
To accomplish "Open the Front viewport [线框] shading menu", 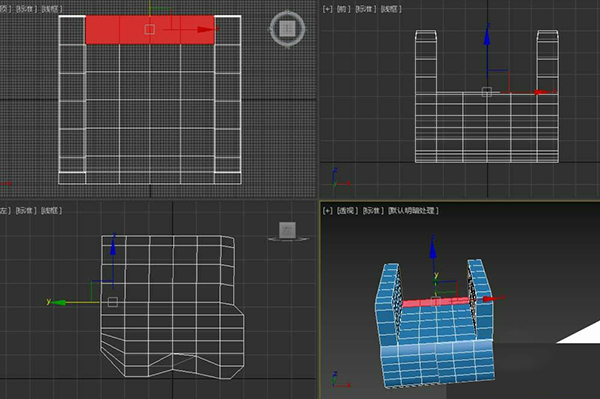I will [x=391, y=9].
